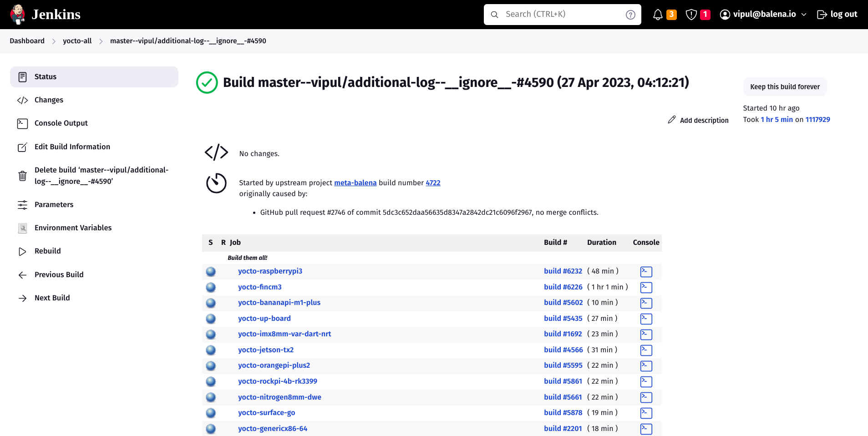Open build #2201 link
Image resolution: width=868 pixels, height=436 pixels.
[563, 428]
